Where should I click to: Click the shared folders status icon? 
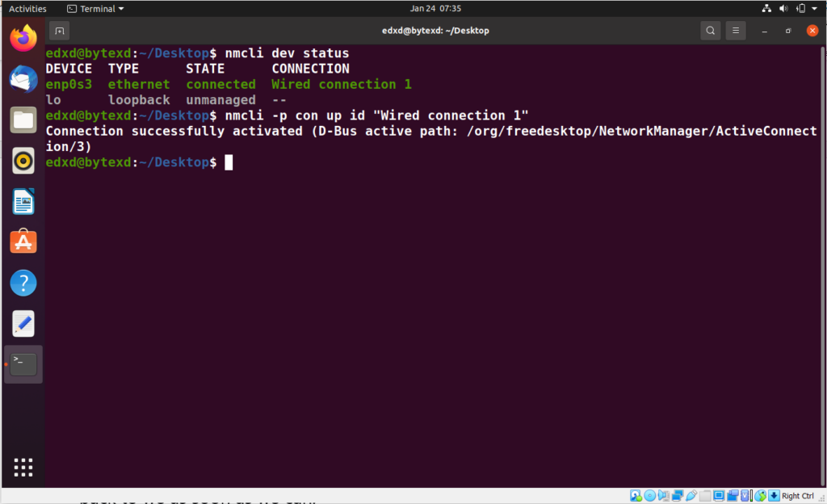click(704, 495)
